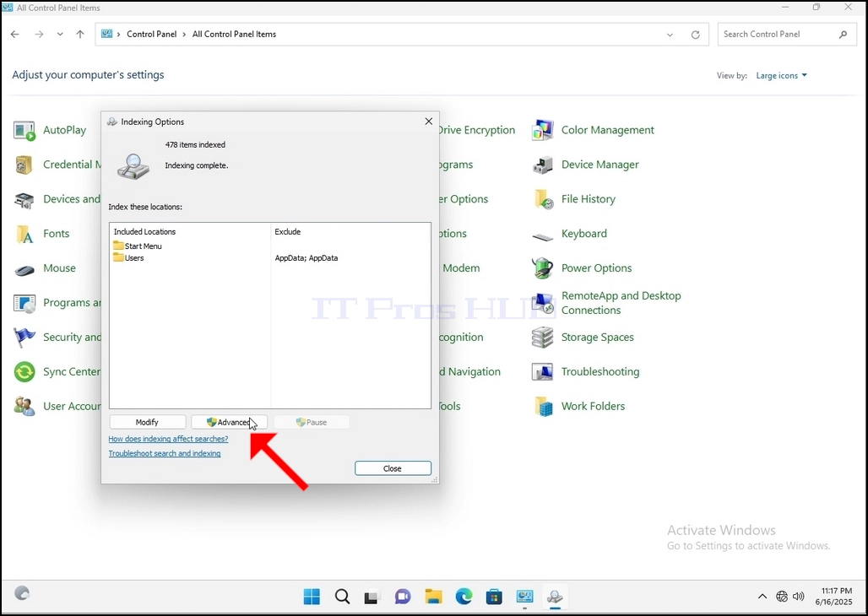Go up one level with Up arrow
This screenshot has height=616, width=868.
coord(80,35)
